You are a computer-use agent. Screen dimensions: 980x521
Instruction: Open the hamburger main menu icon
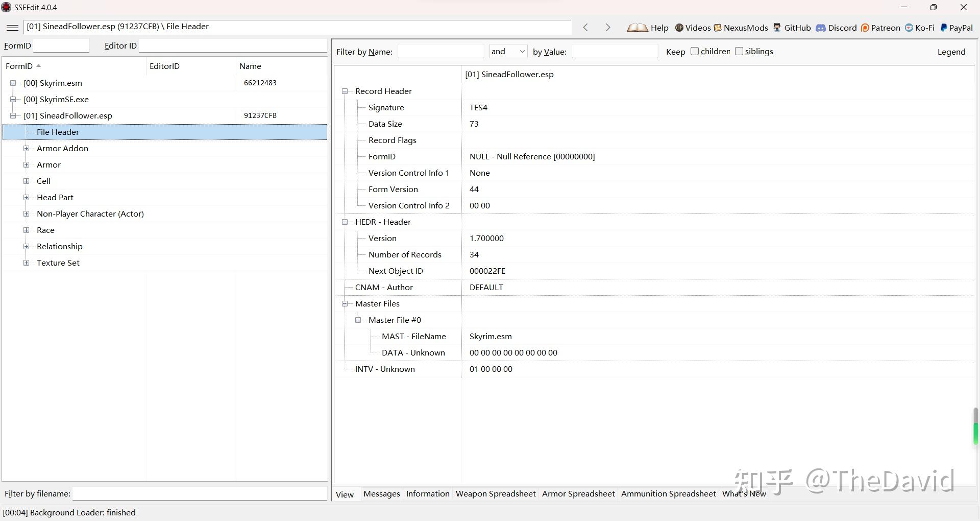[13, 28]
